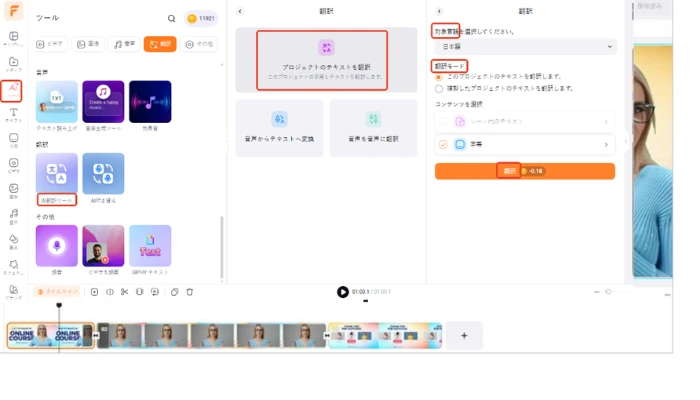Choose 音声からテキストへ変換 card
The image size is (700, 400).
coord(279,128)
